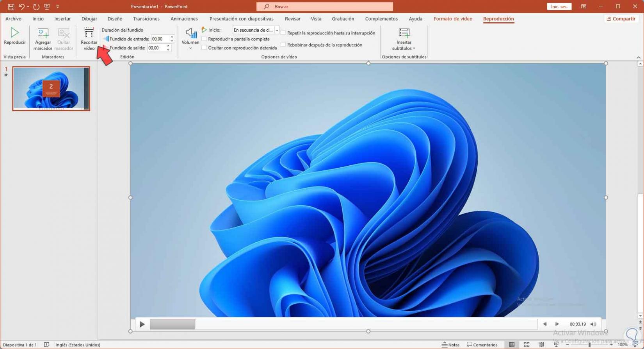Zoom out with the minus button

(x=567, y=345)
